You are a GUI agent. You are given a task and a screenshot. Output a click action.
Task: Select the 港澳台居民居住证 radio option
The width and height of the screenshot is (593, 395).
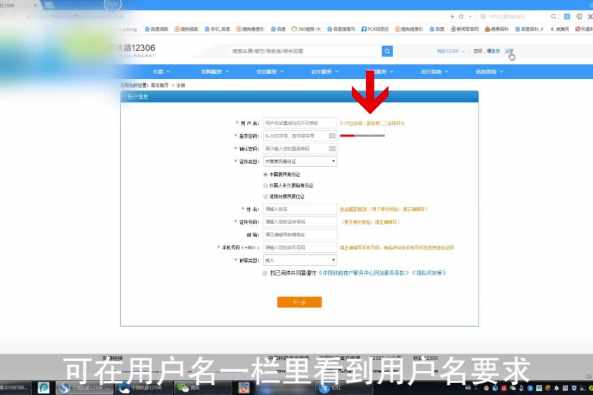[265, 196]
